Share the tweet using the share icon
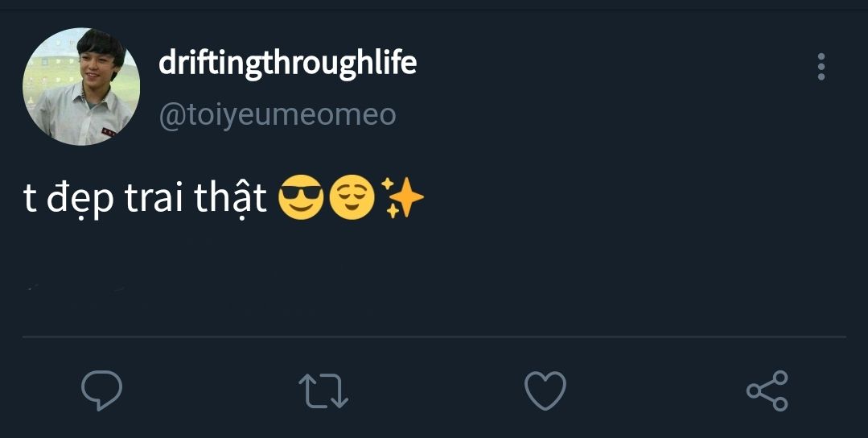The width and height of the screenshot is (868, 438). [767, 391]
